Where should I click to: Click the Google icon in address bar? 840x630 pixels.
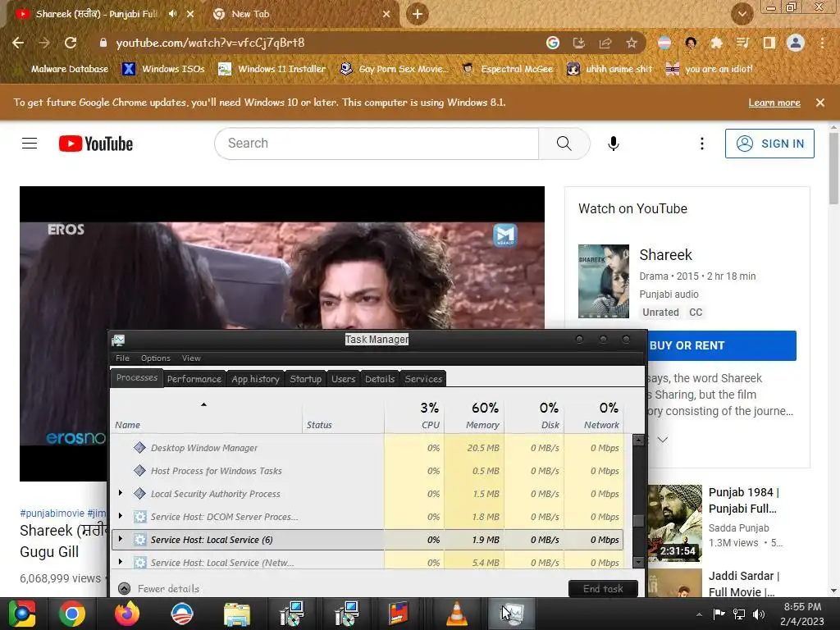pyautogui.click(x=553, y=43)
